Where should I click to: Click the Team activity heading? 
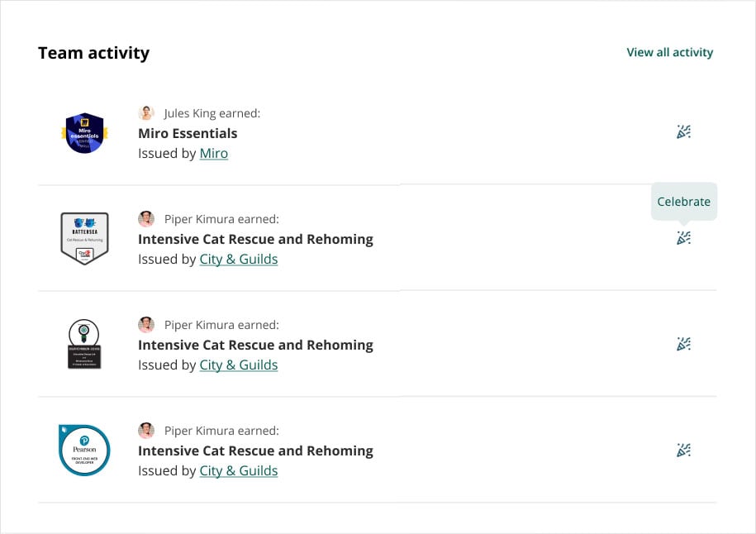[93, 53]
